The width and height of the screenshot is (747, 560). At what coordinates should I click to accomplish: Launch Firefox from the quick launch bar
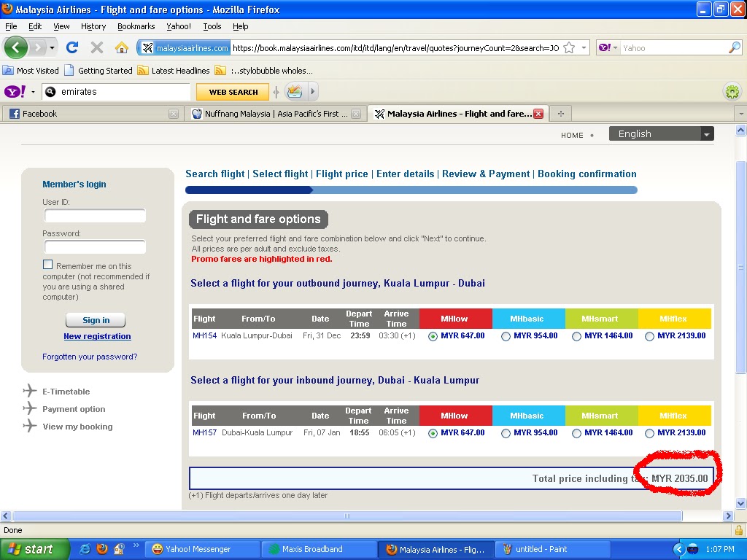click(102, 549)
